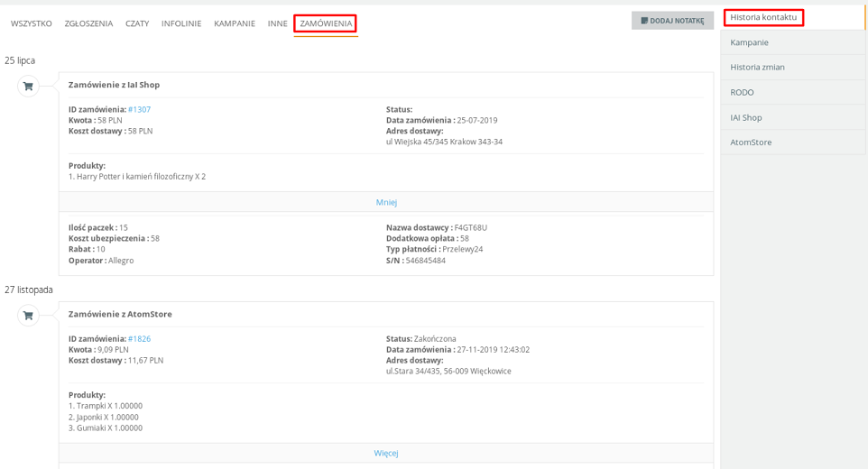
Task: Click the product Harry Potter i kamień filozoficzny
Action: (x=137, y=177)
